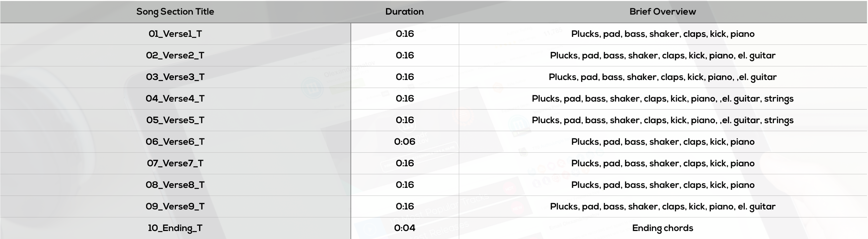Select the 0:04 duration cell
The height and width of the screenshot is (239, 868).
(x=405, y=228)
